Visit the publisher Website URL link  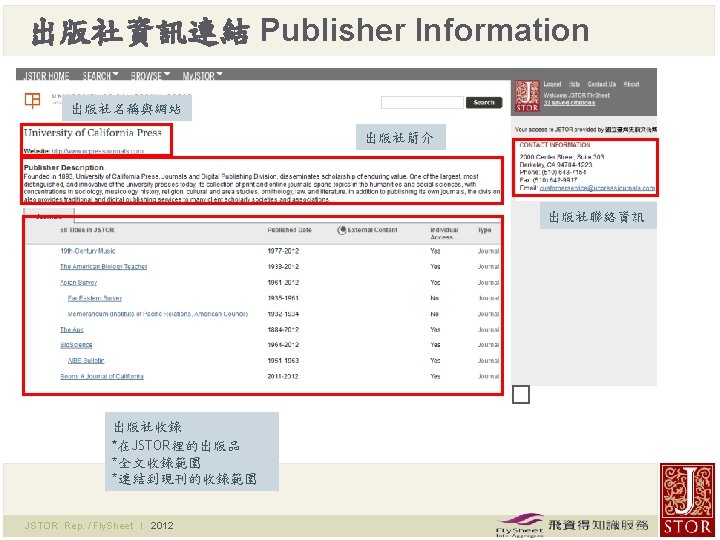point(97,151)
